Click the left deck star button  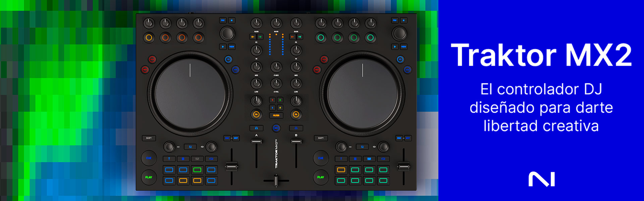231,20
